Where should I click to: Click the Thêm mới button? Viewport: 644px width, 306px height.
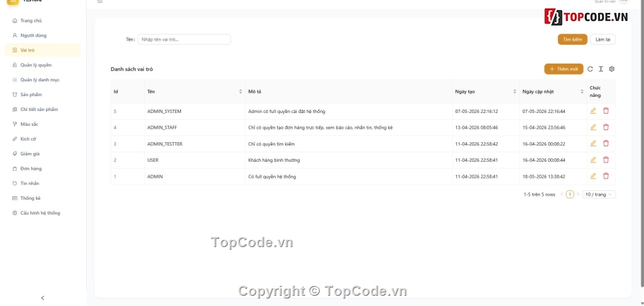pyautogui.click(x=563, y=69)
